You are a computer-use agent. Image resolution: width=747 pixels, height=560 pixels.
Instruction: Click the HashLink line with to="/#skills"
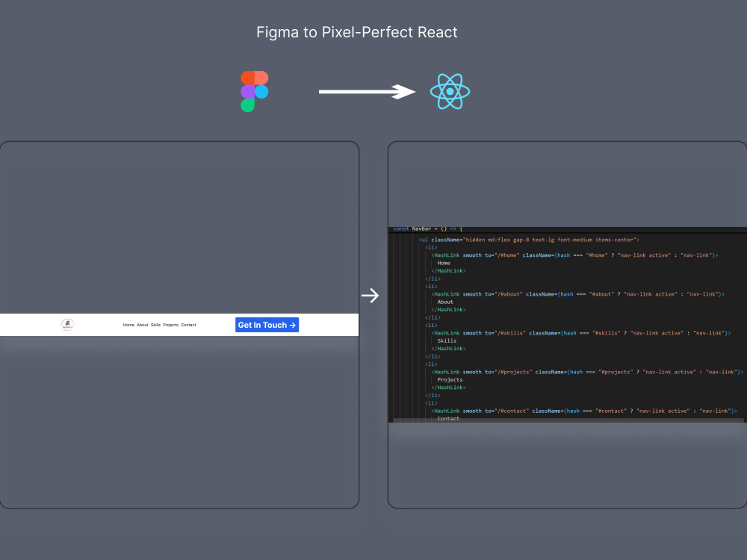[x=580, y=333]
